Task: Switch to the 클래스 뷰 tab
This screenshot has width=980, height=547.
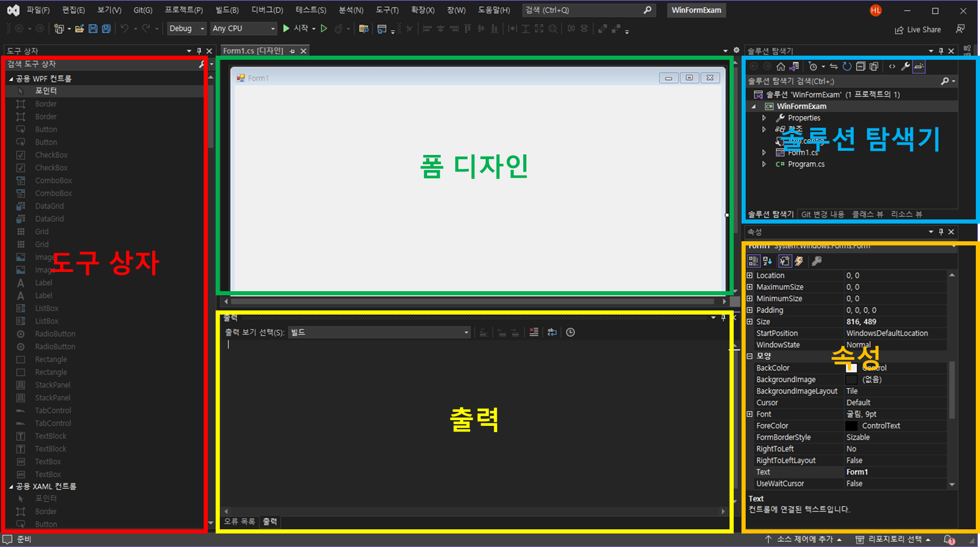Action: coord(867,214)
